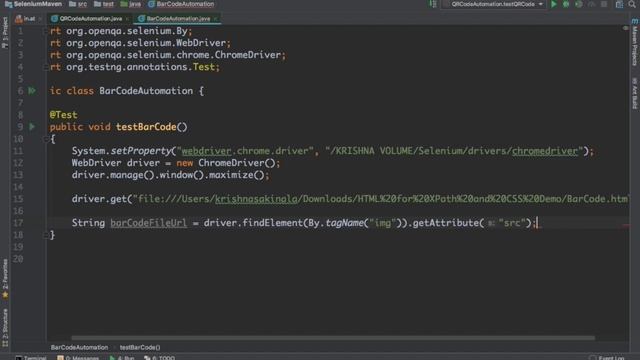Viewport: 640px width, 360px height.
Task: Start debugging with the bug icon
Action: pyautogui.click(x=566, y=4)
